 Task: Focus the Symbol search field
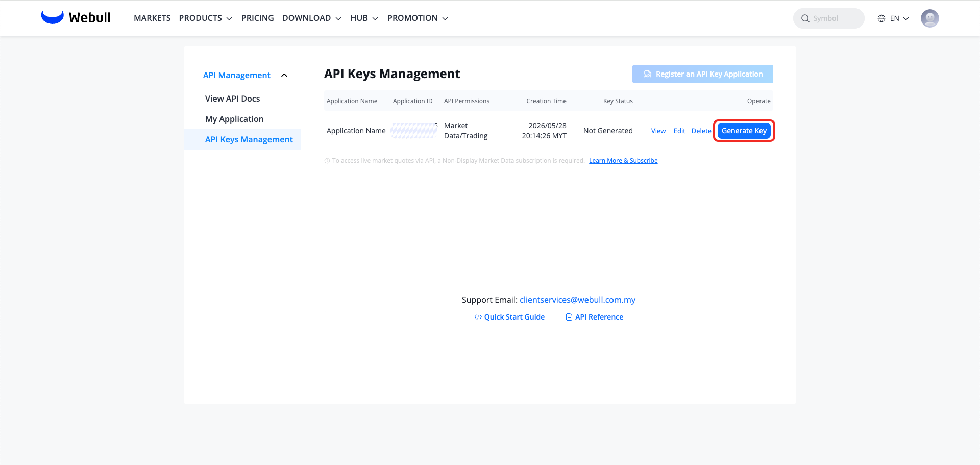tap(828, 18)
